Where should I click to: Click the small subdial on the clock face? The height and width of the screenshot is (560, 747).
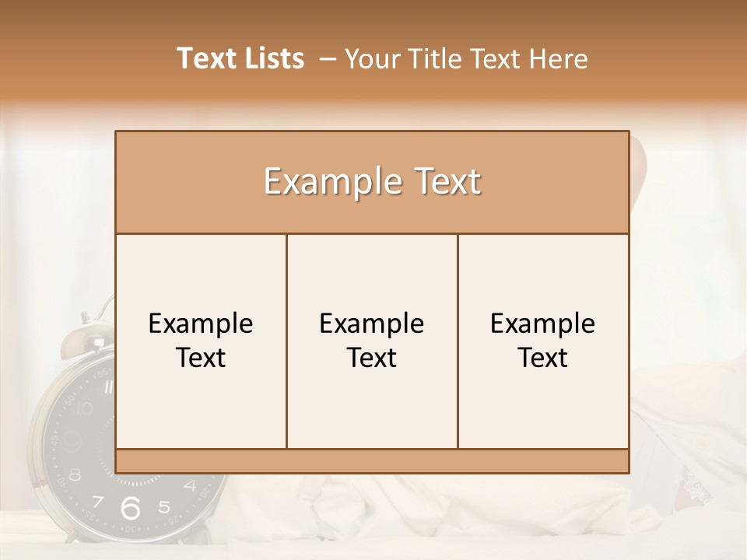pos(72,441)
